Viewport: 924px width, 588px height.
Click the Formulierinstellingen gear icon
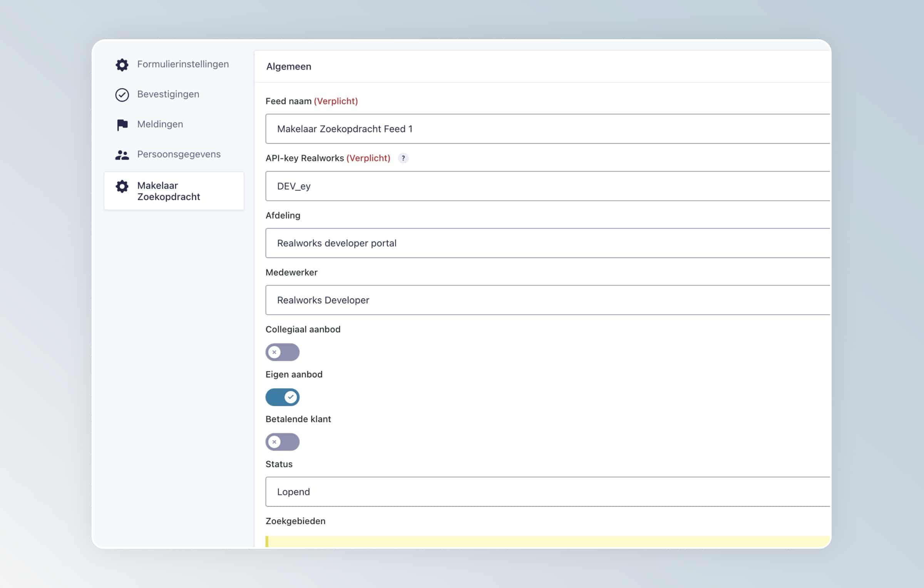(x=122, y=64)
